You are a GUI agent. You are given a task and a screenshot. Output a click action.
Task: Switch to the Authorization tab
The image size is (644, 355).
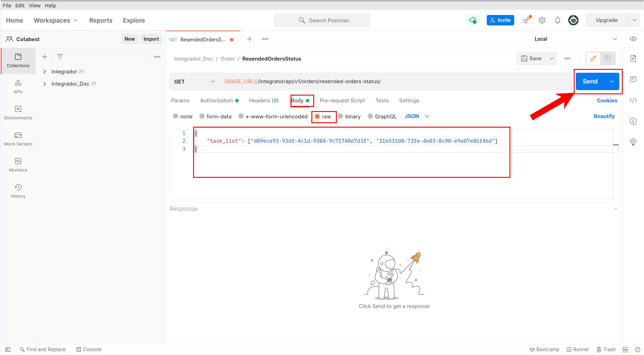[x=219, y=100]
